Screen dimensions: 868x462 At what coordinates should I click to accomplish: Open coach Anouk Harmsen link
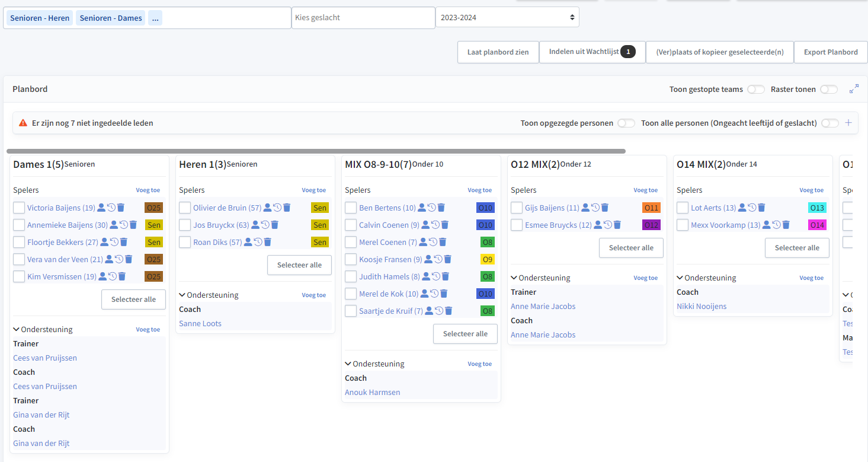pos(373,392)
